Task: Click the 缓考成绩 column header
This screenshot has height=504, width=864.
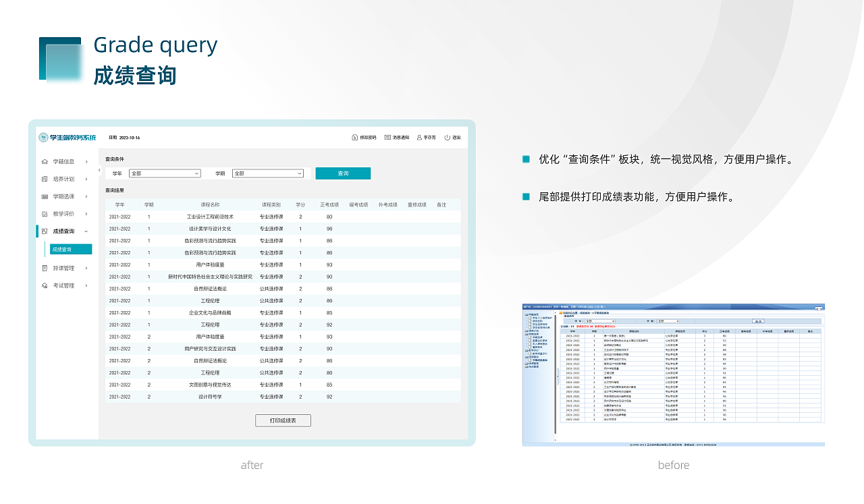Action: pos(358,204)
